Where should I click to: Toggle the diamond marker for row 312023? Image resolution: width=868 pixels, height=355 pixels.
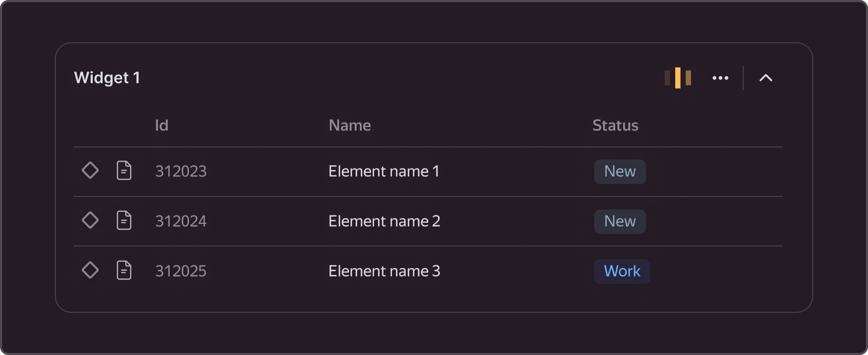90,171
